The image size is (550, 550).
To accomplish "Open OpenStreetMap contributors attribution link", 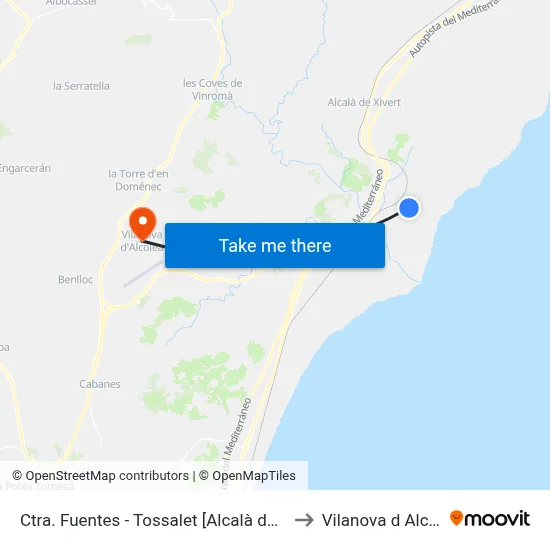I will [107, 476].
